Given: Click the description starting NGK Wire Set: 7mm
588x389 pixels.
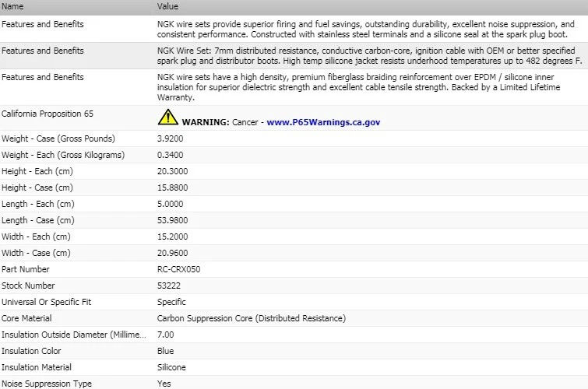Looking at the screenshot, I should point(369,56).
